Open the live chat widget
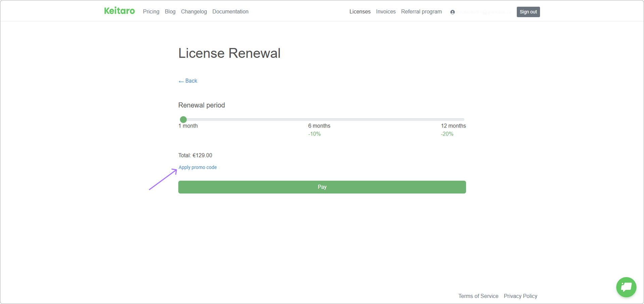The height and width of the screenshot is (304, 644). click(x=626, y=287)
